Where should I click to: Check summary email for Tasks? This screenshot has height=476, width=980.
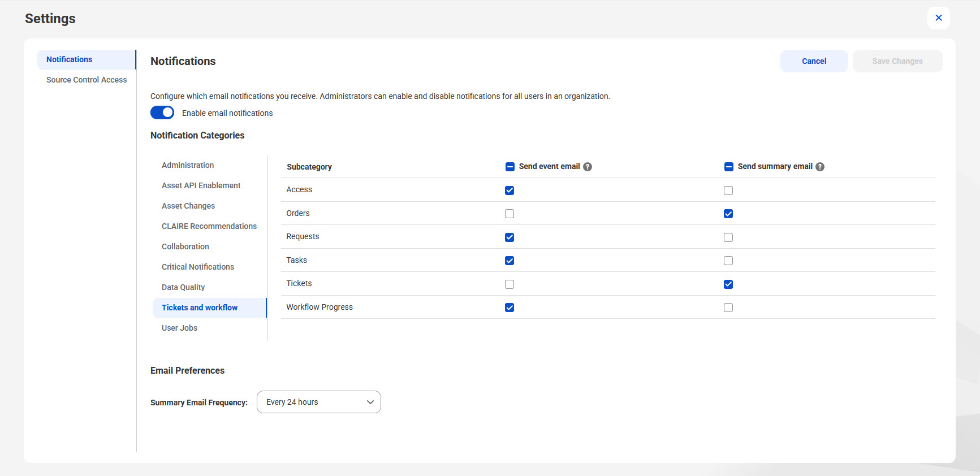click(x=728, y=261)
